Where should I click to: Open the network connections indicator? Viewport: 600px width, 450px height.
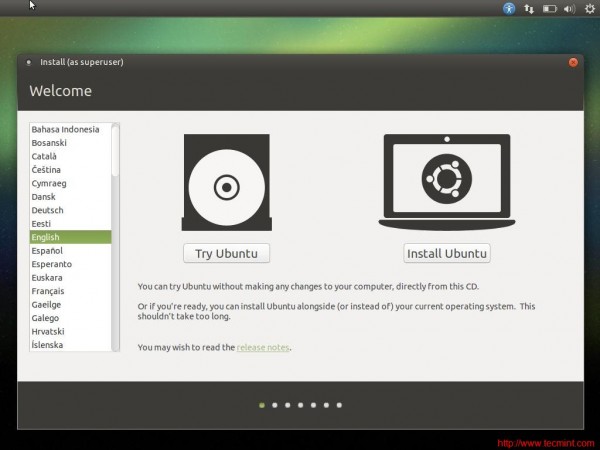pos(529,9)
